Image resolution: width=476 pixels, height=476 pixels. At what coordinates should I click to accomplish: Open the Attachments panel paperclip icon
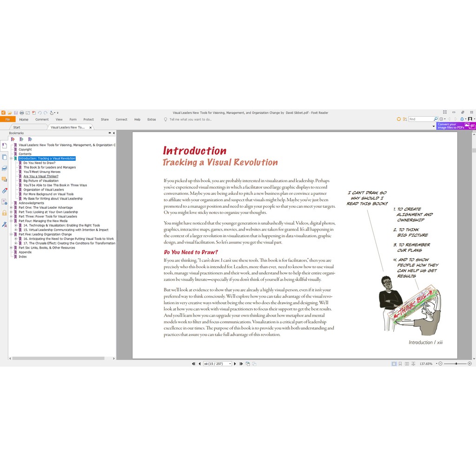tap(4, 190)
